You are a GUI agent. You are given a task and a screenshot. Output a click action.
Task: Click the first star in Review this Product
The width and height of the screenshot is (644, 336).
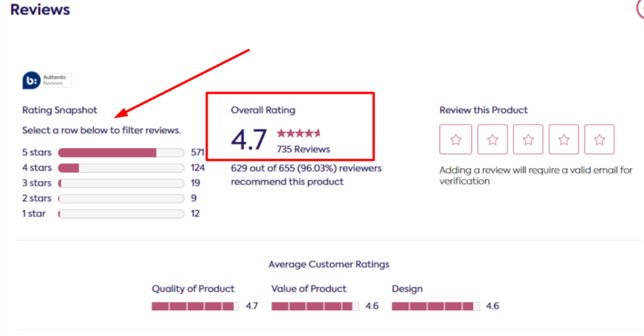pos(455,139)
